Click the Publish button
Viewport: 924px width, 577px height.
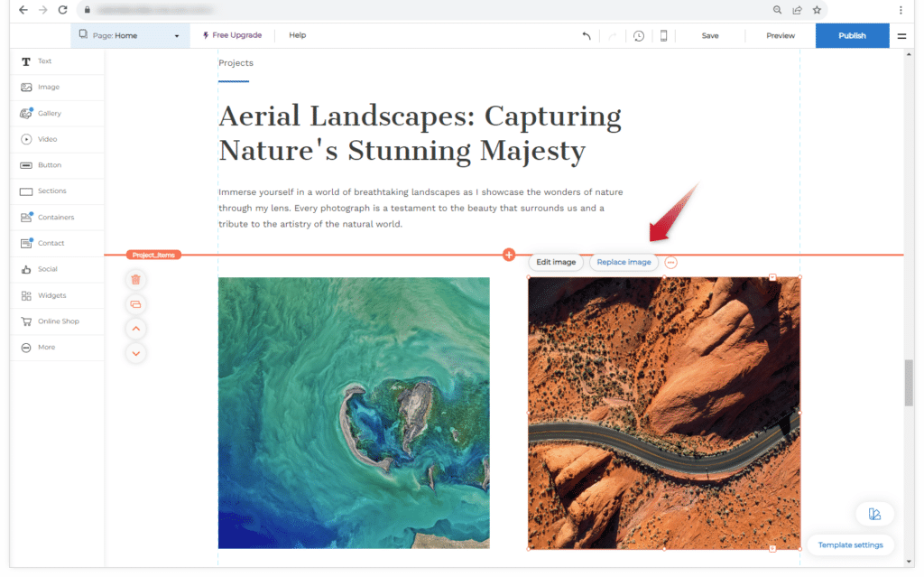click(x=852, y=36)
